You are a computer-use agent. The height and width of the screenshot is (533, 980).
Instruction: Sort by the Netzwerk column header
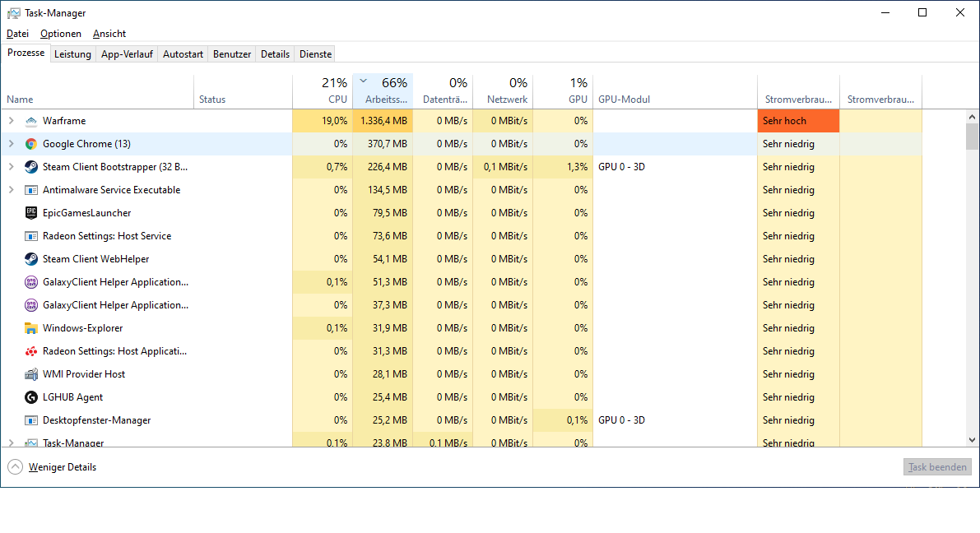tap(503, 92)
